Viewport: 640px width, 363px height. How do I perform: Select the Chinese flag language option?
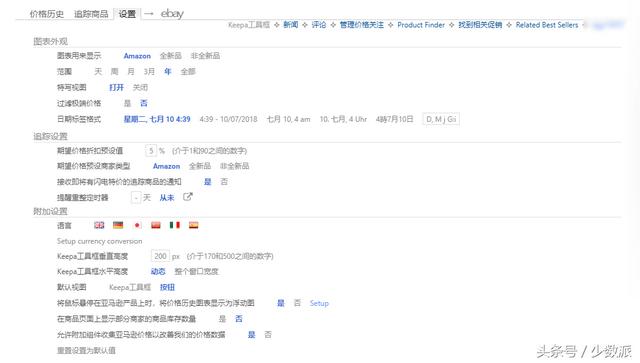click(x=156, y=225)
